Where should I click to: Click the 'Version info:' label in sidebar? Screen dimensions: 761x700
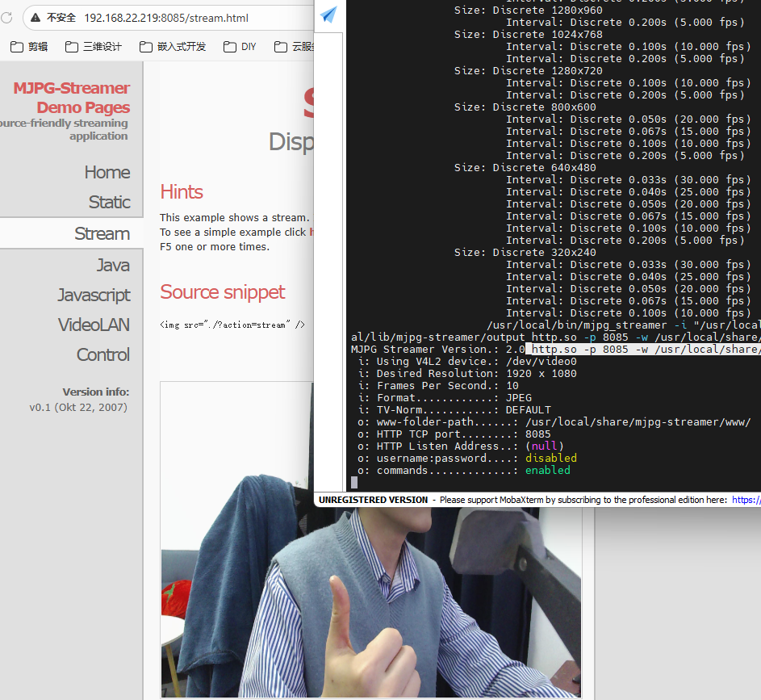95,392
